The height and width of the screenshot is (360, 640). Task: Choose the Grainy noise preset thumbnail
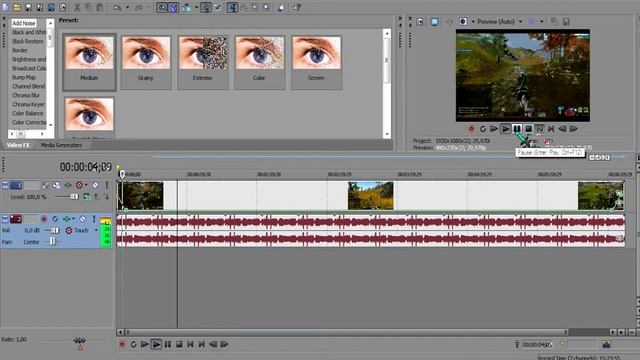[x=146, y=62]
